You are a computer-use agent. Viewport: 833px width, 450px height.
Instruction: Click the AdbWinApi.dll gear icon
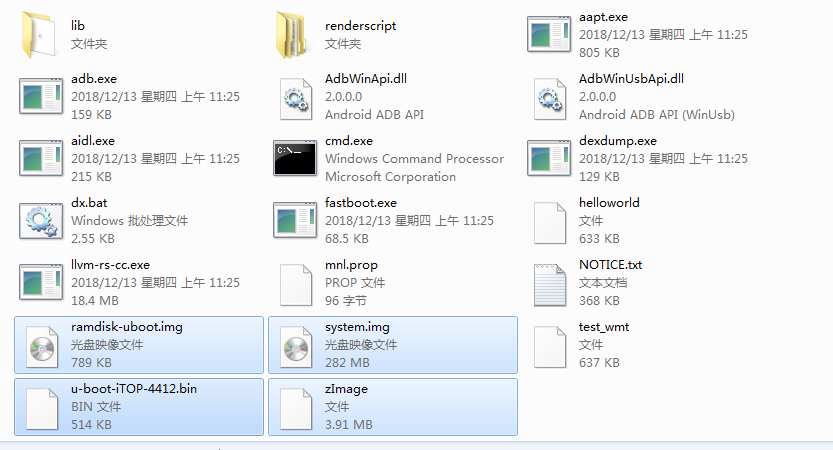click(x=296, y=98)
